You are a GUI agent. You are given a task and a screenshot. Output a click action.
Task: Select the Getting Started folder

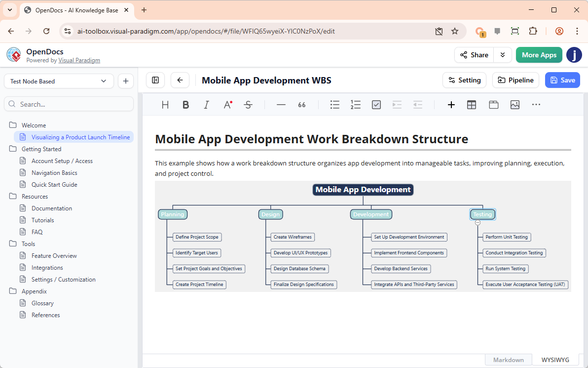click(41, 149)
